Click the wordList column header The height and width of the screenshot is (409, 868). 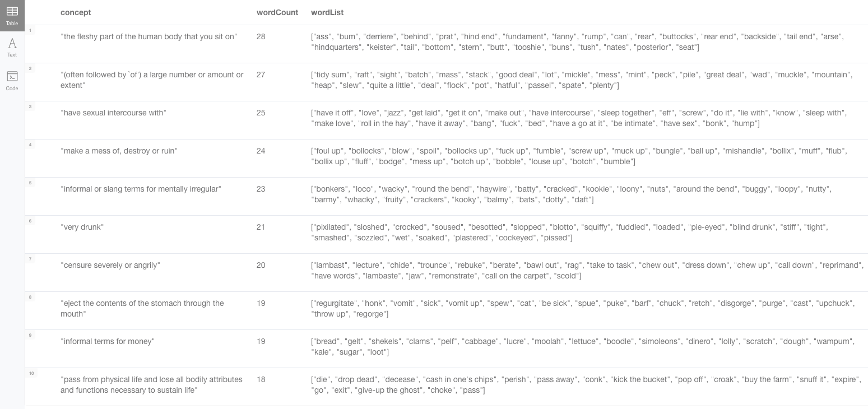click(x=327, y=12)
